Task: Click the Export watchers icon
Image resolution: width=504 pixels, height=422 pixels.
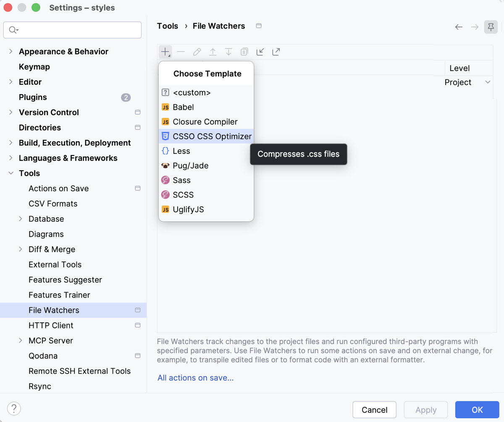Action: 276,52
